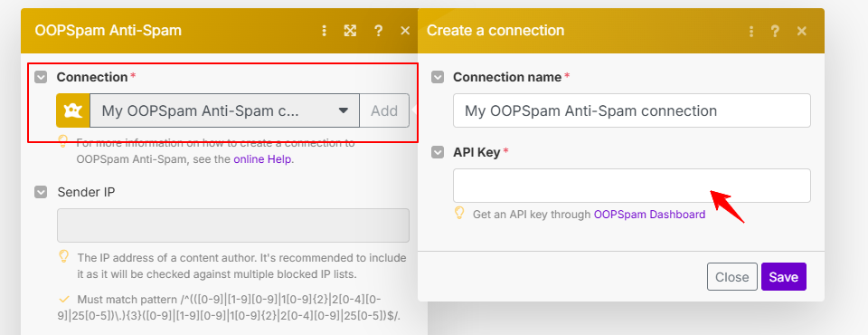Viewport: 868px width, 335px height.
Task: Open help for Create a connection dialog
Action: coord(776,31)
